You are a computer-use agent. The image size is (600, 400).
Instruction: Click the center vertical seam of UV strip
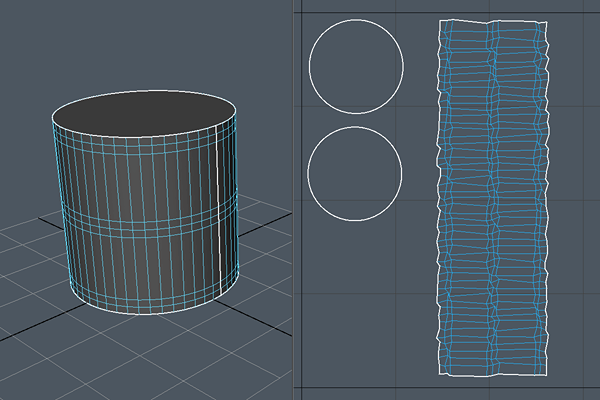pyautogui.click(x=492, y=200)
